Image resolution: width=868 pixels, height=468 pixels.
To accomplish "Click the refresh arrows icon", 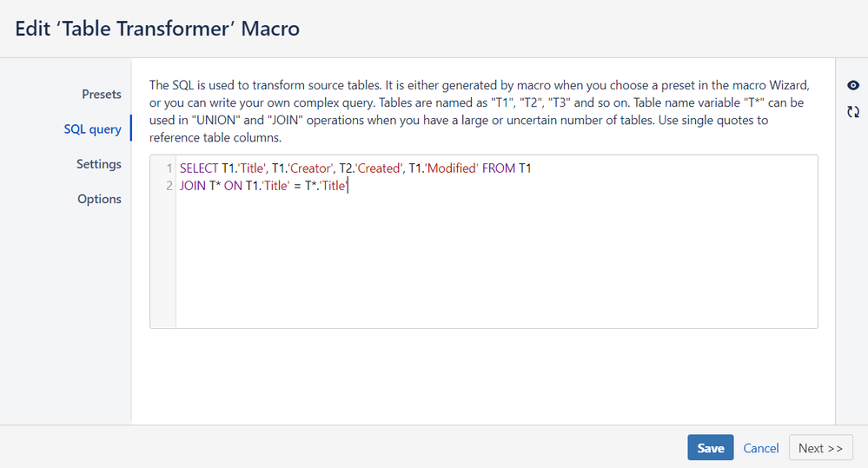I will 853,112.
